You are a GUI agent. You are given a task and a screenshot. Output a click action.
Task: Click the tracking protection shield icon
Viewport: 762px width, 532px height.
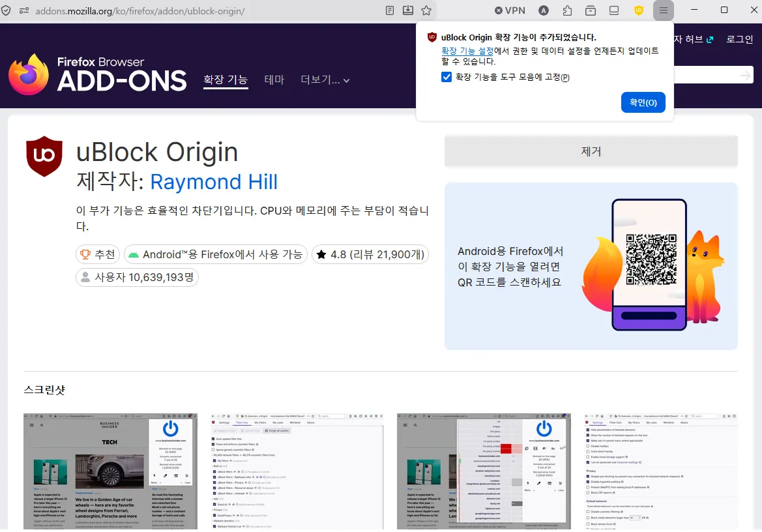[x=6, y=10]
